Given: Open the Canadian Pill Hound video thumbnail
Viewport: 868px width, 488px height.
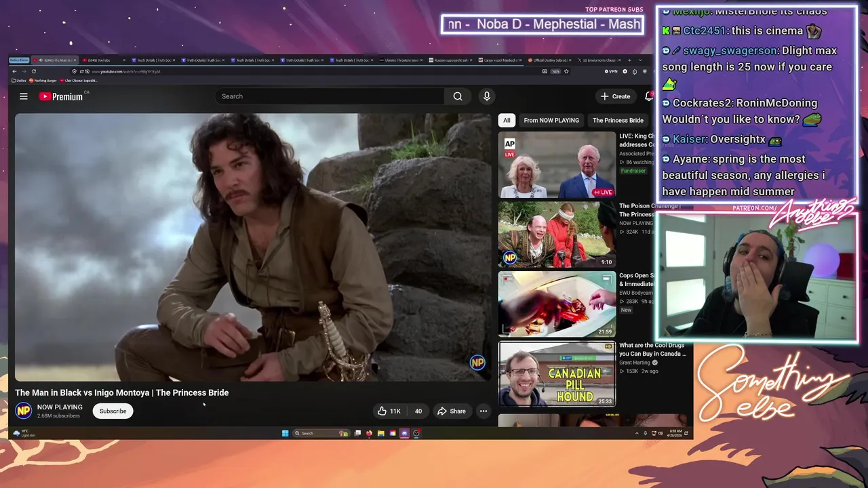Looking at the screenshot, I should (x=557, y=374).
